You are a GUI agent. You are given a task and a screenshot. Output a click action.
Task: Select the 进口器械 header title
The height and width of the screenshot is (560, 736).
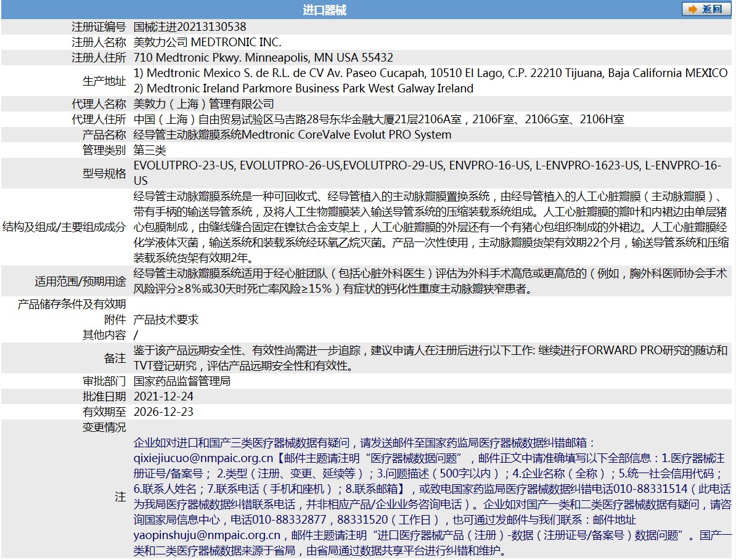point(324,10)
